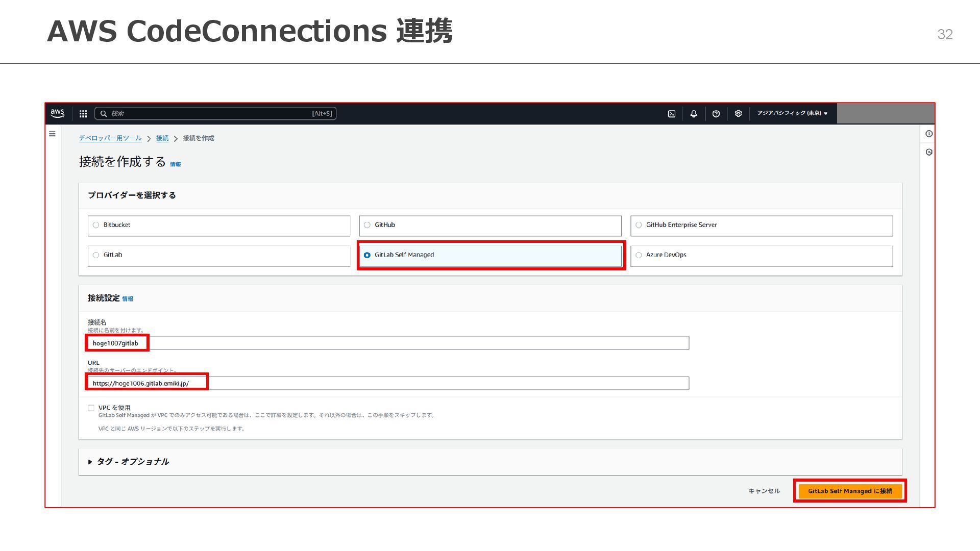The image size is (980, 551).
Task: Open the notifications bell icon
Action: (694, 114)
